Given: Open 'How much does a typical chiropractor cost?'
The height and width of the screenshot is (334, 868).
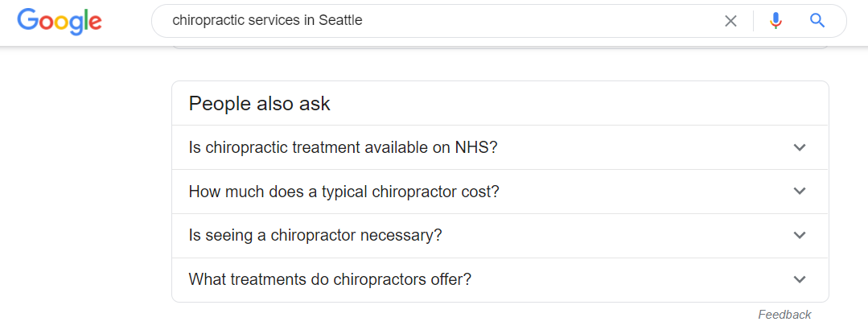Looking at the screenshot, I should click(x=343, y=192).
